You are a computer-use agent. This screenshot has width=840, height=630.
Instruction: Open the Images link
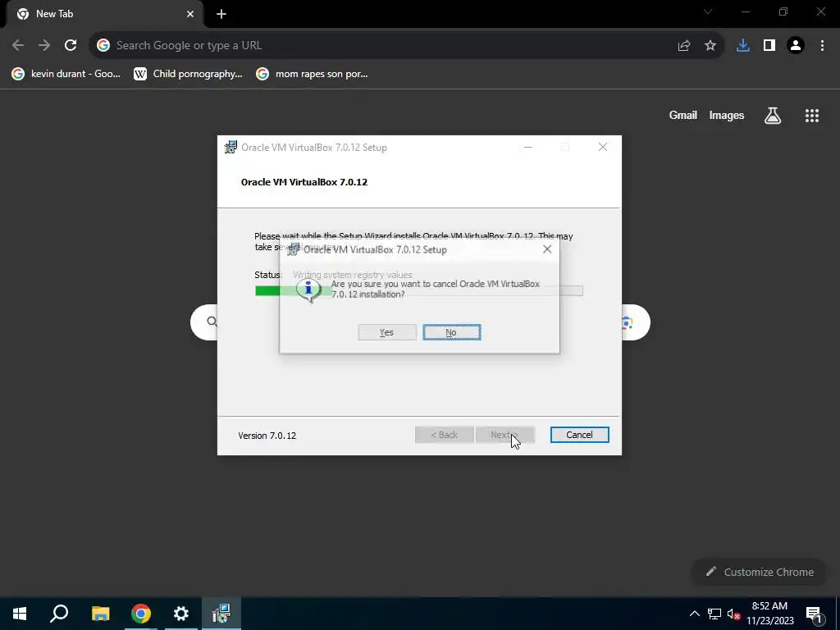[727, 115]
